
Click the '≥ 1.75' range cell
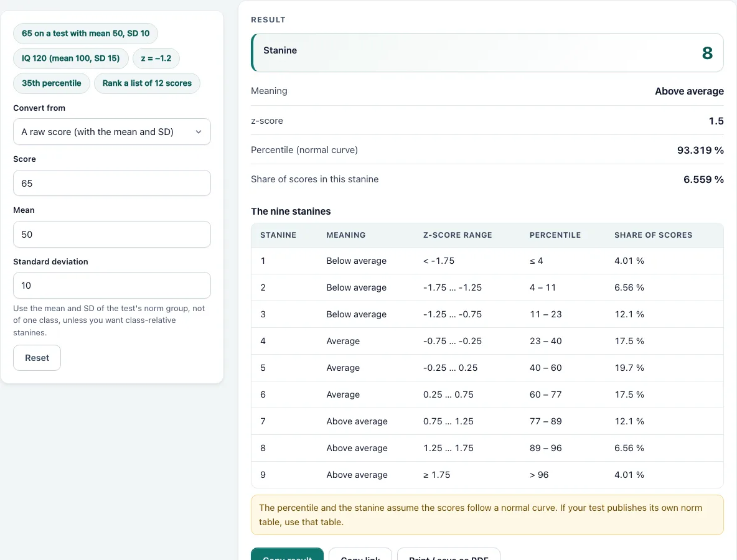point(436,475)
